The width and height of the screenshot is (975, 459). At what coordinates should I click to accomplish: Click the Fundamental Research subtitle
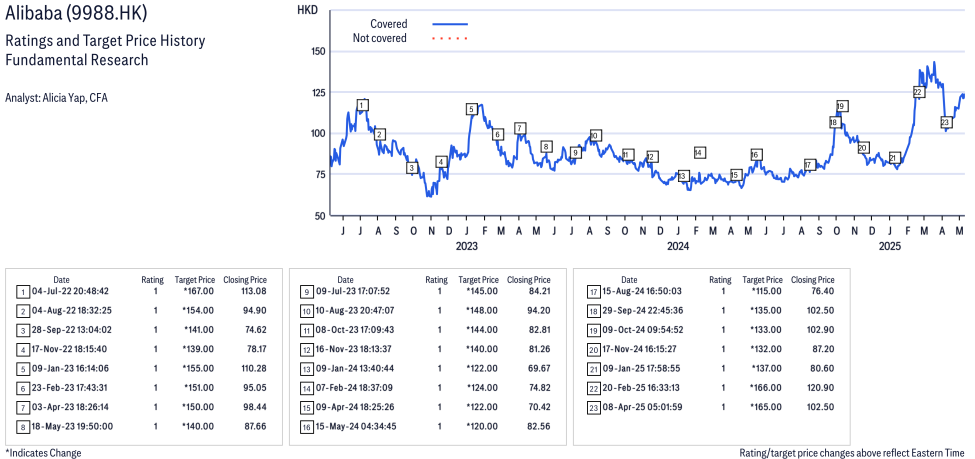[77, 60]
